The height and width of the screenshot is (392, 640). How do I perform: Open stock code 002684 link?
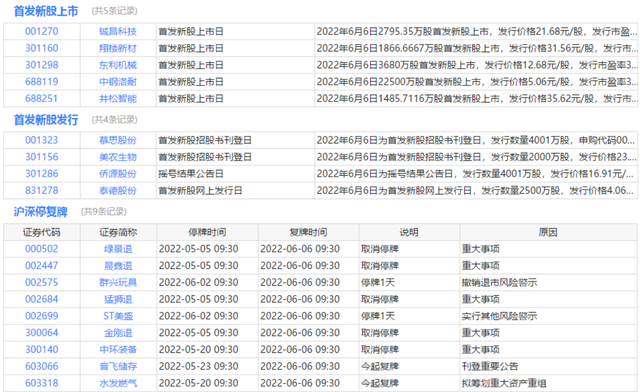pyautogui.click(x=42, y=299)
